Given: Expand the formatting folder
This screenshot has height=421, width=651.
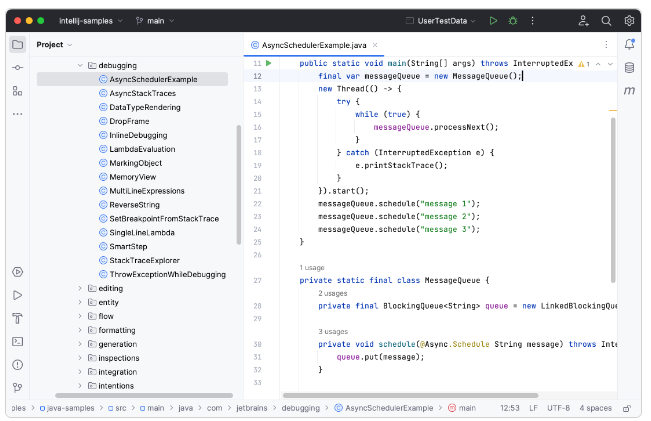Looking at the screenshot, I should point(80,330).
